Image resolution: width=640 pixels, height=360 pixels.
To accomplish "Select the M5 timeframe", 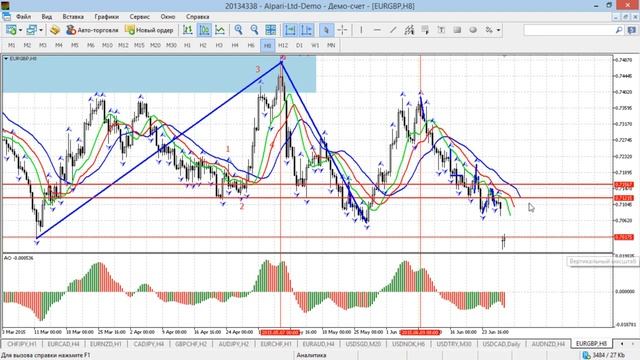I will pyautogui.click(x=75, y=45).
